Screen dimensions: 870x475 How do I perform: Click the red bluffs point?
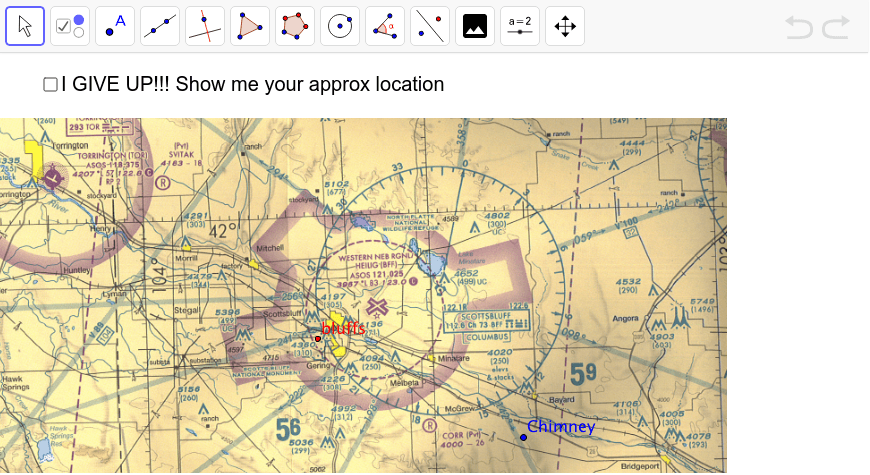coord(318,338)
